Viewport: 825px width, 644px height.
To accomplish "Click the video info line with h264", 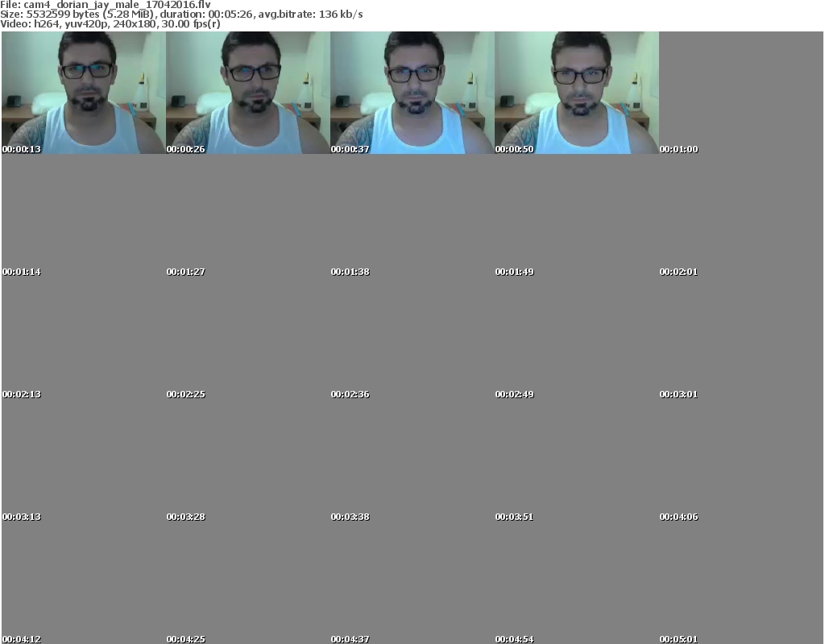I will 110,24.
